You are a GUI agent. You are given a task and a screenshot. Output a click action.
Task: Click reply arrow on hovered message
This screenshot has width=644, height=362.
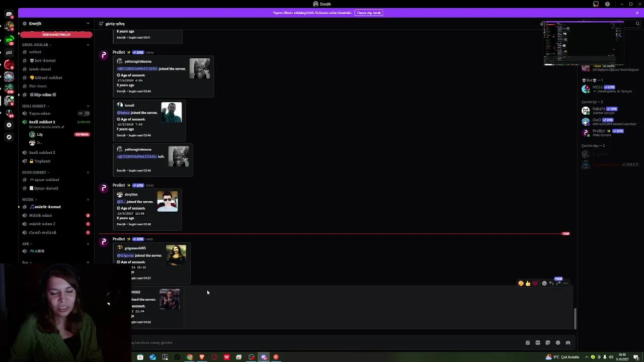(x=551, y=284)
